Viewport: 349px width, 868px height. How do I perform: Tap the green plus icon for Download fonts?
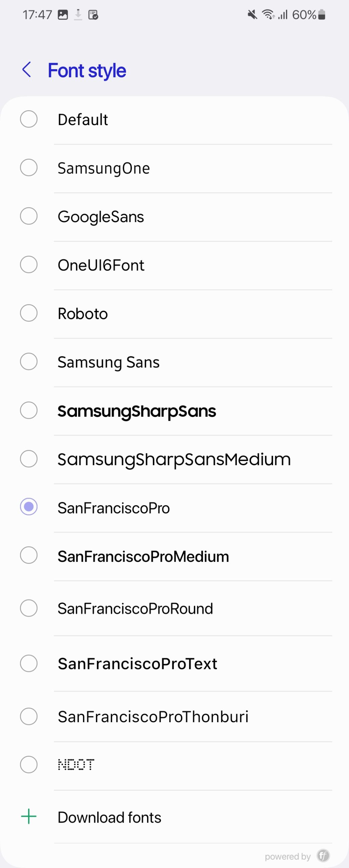pos(29,816)
